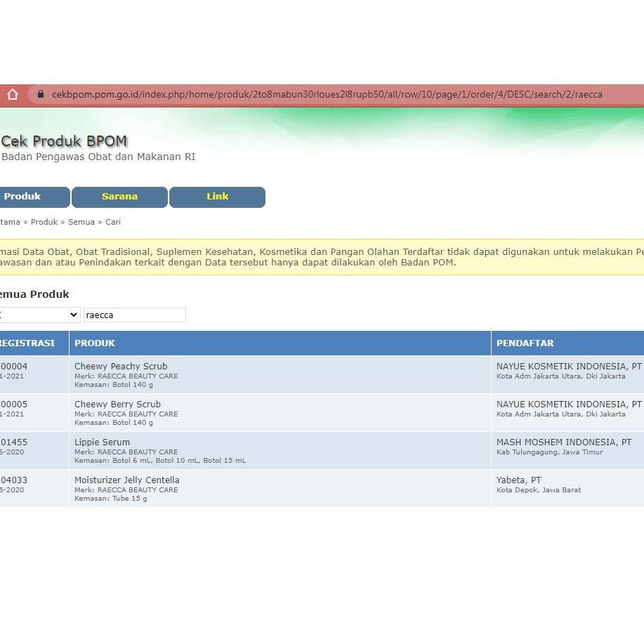The height and width of the screenshot is (644, 644).
Task: Click Kemasan: Tube 15 g text
Action: 110,498
